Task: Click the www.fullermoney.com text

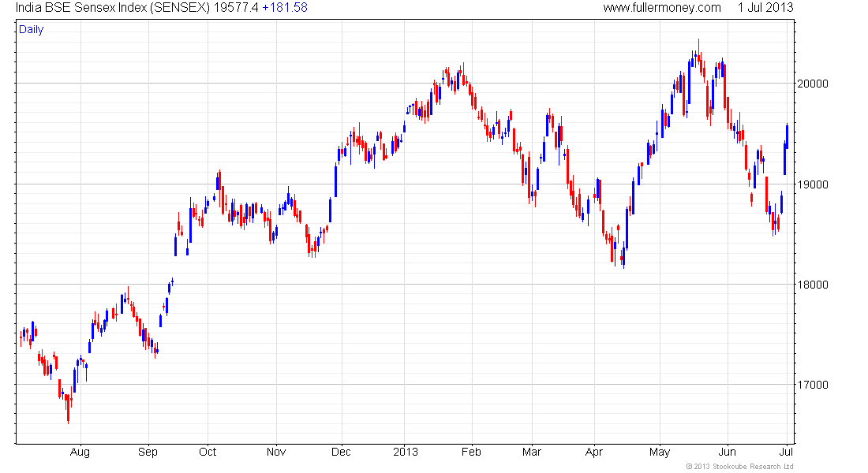Action: coord(662,8)
